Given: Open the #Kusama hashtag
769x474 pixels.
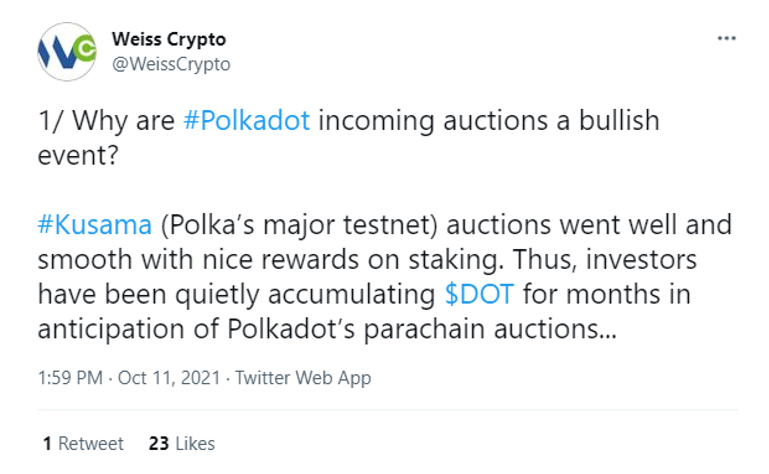Looking at the screenshot, I should pos(95,225).
